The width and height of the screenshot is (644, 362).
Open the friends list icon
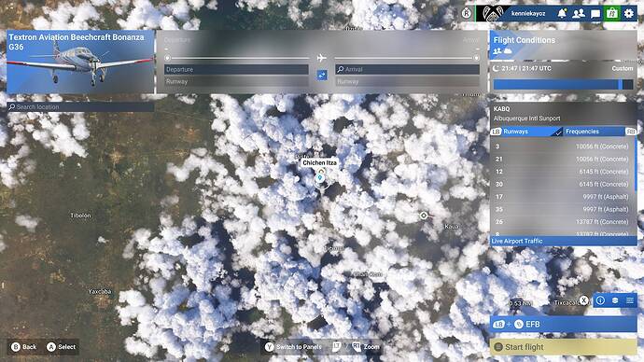579,14
